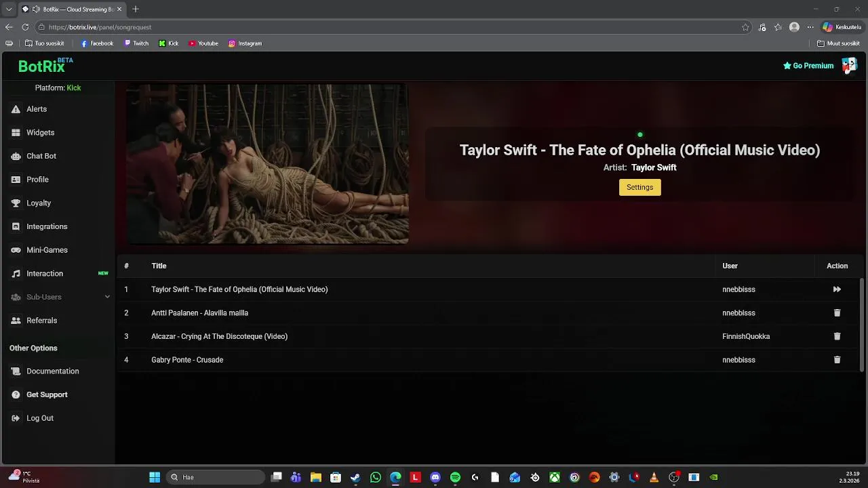868x488 pixels.
Task: Open Discord from the taskbar
Action: (x=435, y=477)
